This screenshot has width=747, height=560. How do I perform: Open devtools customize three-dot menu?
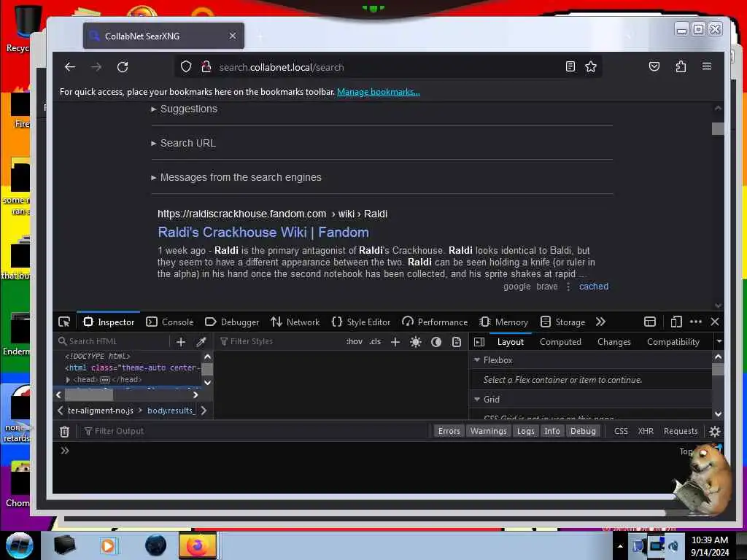[695, 322]
